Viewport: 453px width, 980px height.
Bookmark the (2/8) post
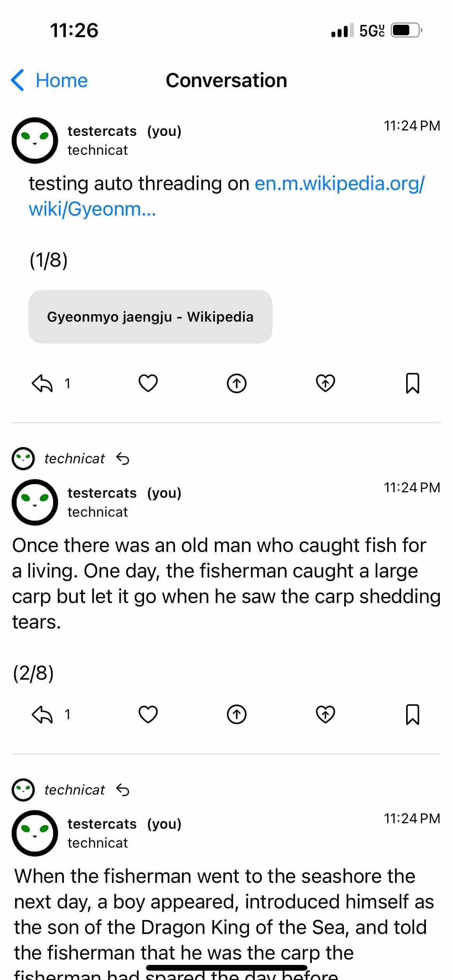pos(412,714)
